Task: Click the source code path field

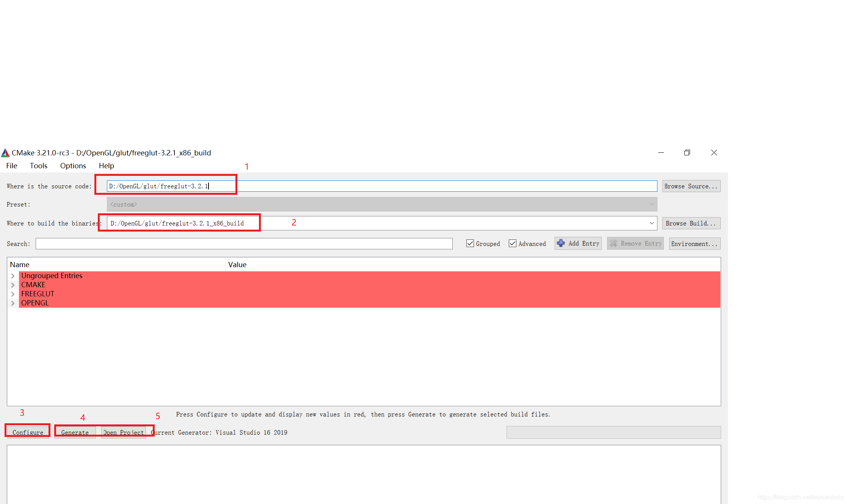Action: coord(382,186)
